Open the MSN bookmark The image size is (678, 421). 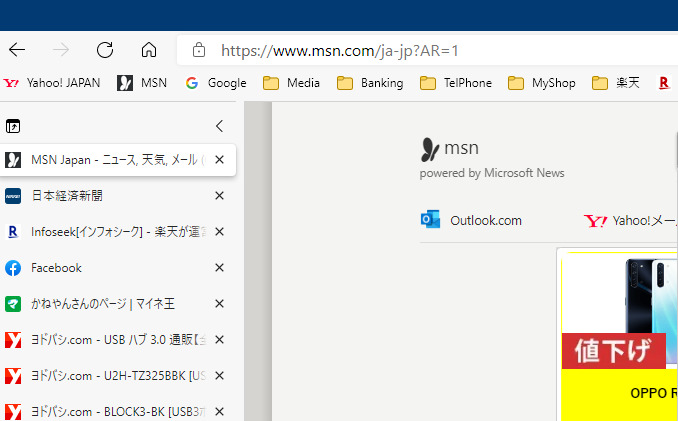coord(142,83)
